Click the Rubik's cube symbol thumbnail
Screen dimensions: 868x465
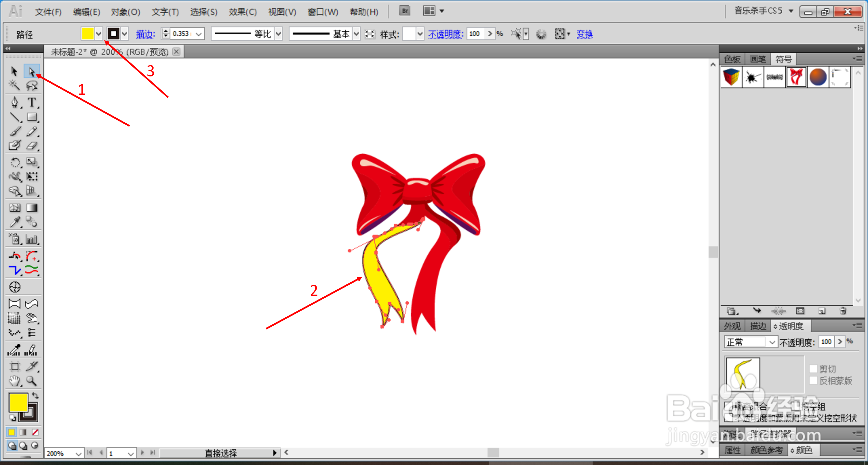pos(731,77)
